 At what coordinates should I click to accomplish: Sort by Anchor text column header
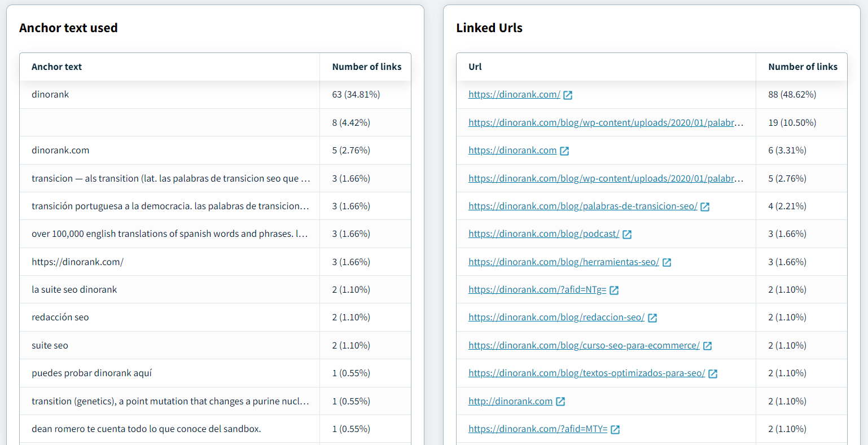(56, 67)
